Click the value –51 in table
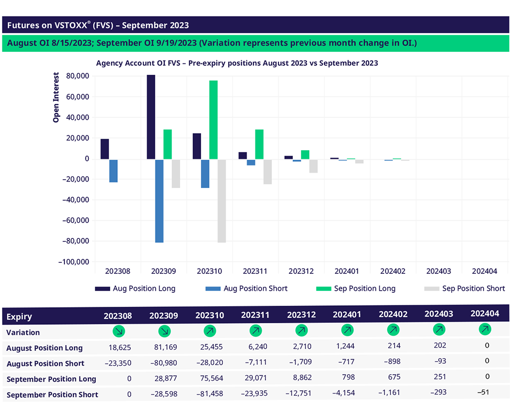The image size is (511, 420). pos(483,392)
